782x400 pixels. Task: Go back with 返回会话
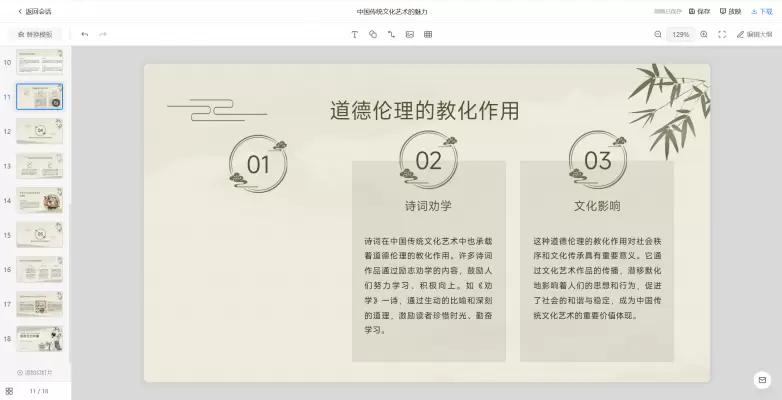pos(35,11)
